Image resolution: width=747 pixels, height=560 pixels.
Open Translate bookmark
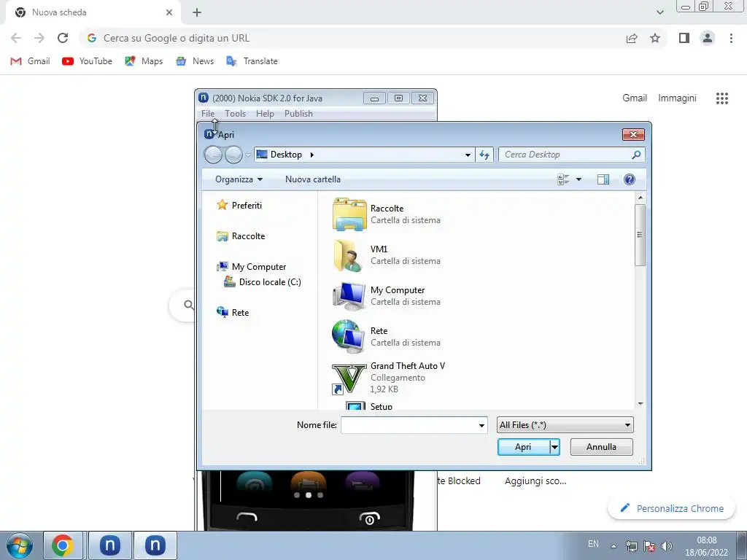(252, 61)
